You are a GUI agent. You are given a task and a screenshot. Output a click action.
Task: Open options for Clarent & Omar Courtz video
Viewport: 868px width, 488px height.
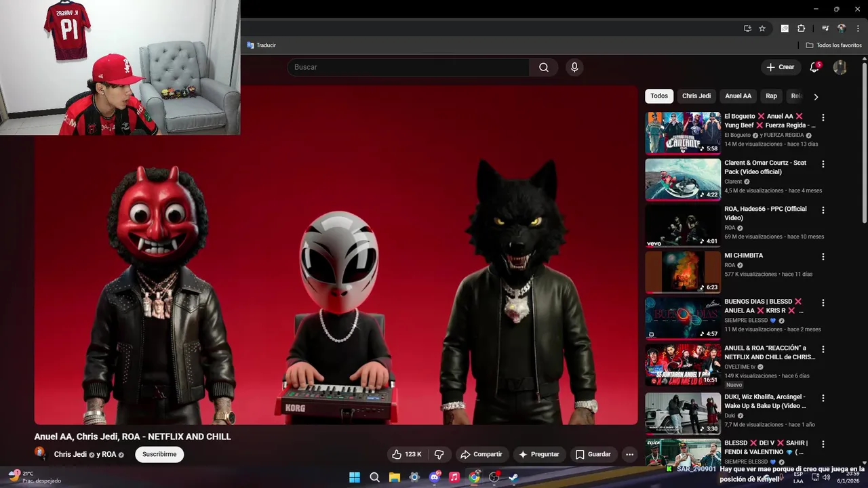pos(823,164)
